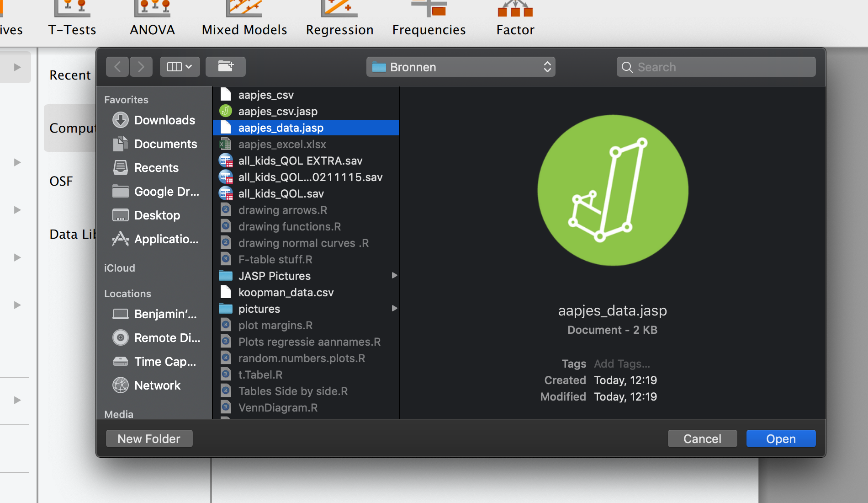Select the all_kids_QOL.sav file

tap(306, 193)
